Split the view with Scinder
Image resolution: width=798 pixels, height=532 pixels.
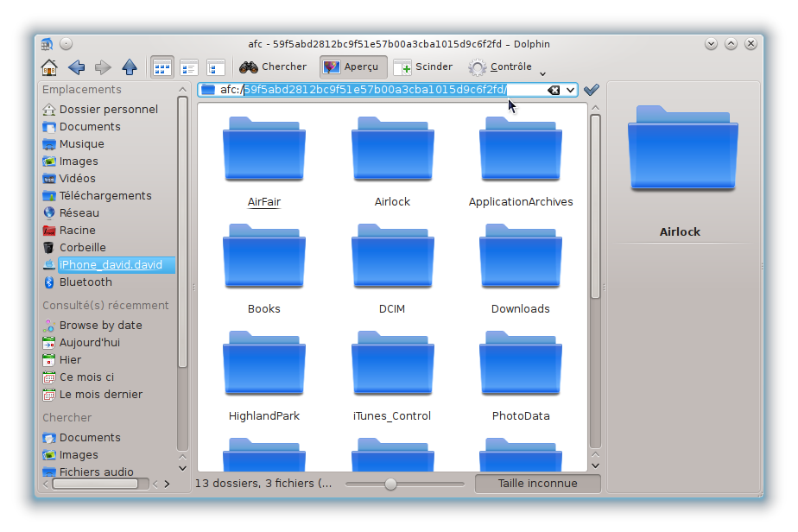tap(423, 66)
